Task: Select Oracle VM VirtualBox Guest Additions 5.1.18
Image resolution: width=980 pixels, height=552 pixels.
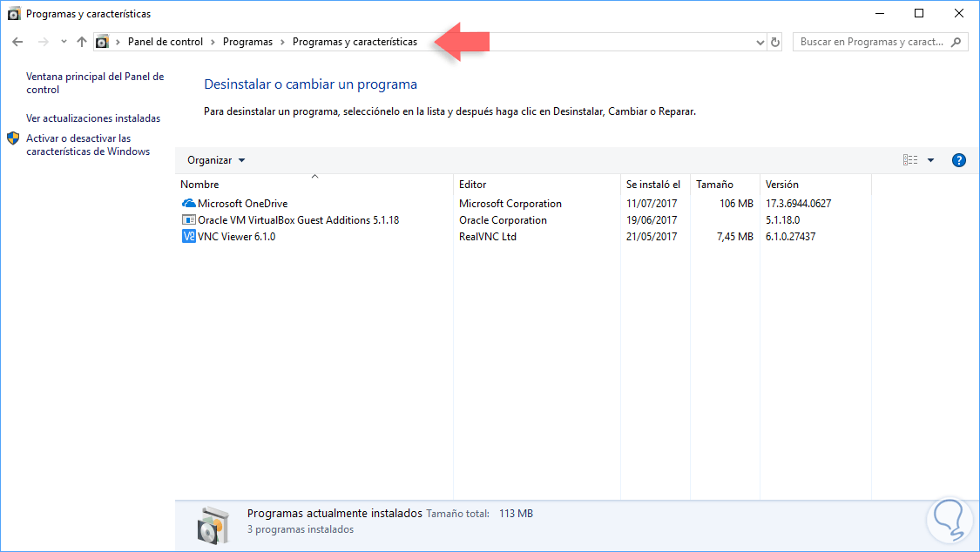Action: point(298,219)
